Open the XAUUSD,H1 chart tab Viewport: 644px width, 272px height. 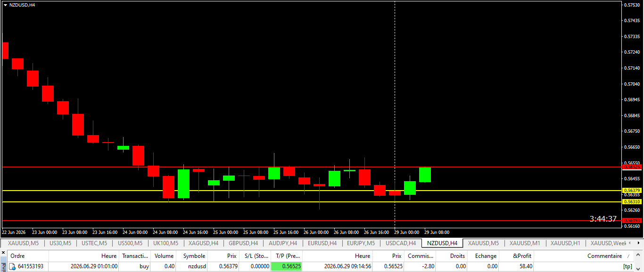(x=565, y=243)
